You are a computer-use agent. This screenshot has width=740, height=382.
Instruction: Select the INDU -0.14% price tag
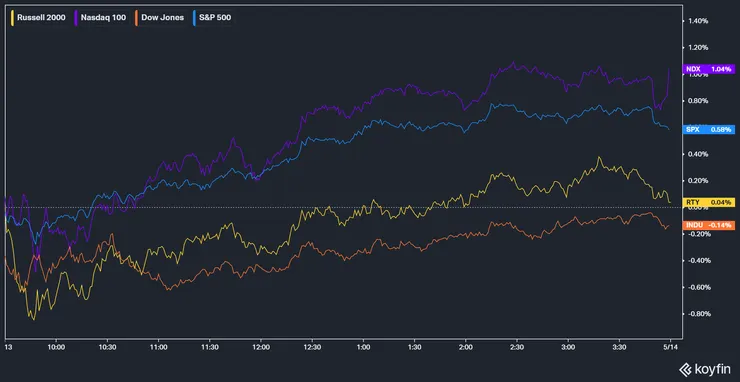point(708,225)
